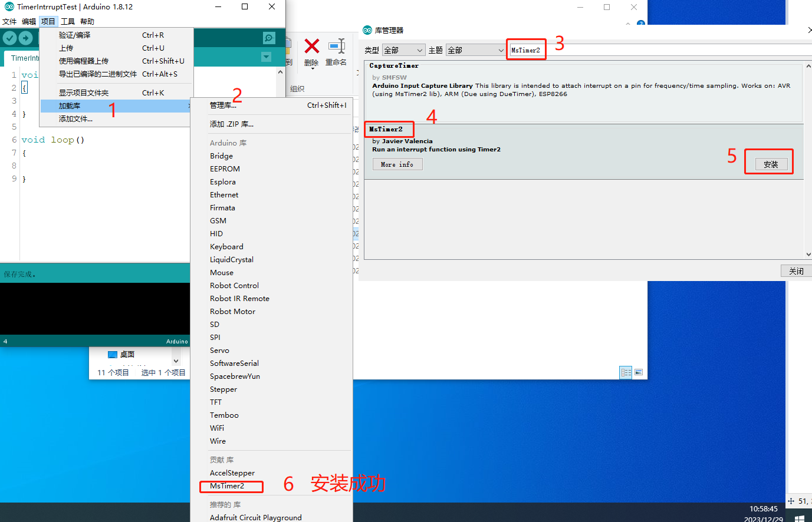
Task: Click the void loop() code line
Action: click(53, 140)
